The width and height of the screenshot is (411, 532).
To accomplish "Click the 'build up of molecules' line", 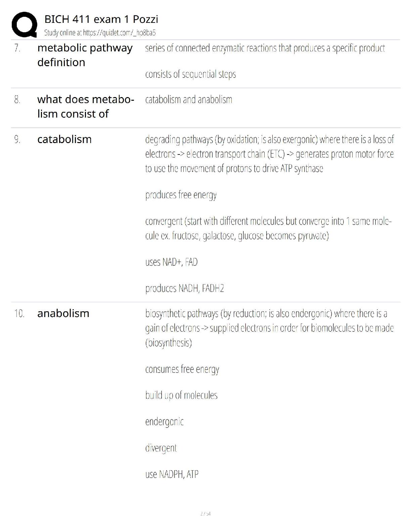I will point(181,395).
